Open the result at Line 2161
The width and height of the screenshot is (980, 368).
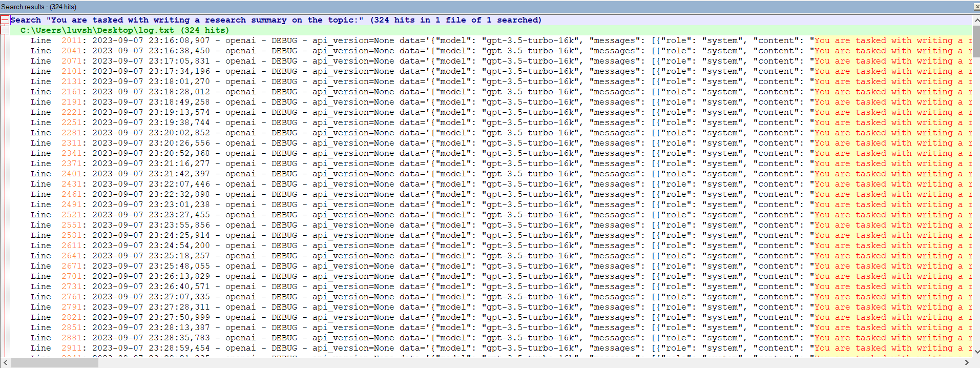[491, 92]
